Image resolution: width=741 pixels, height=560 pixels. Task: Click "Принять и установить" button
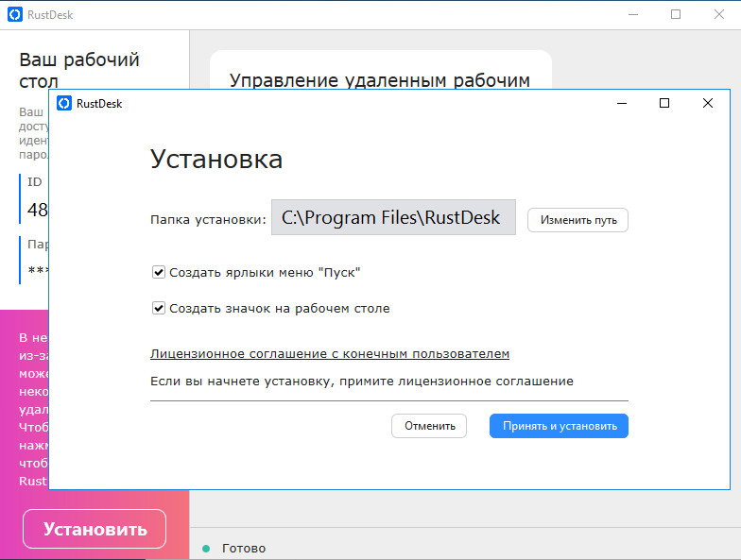pos(560,426)
